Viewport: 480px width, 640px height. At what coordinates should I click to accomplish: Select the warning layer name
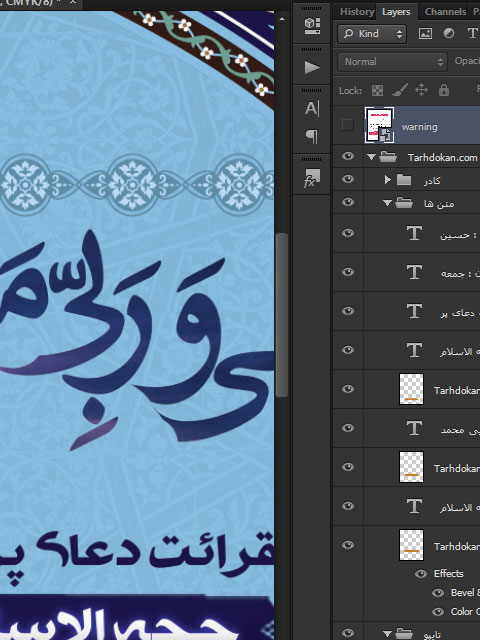[420, 127]
